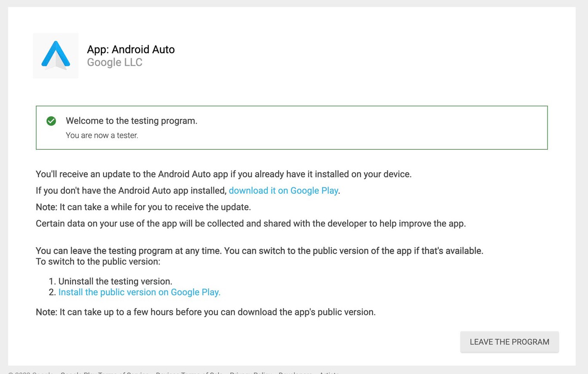
Task: Click the note about public version download delay
Action: click(205, 312)
